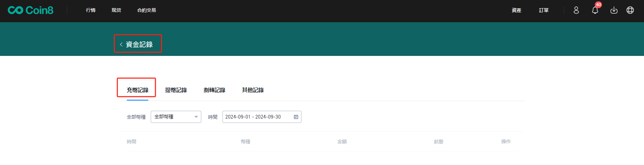Click the 狀態 column header
The width and height of the screenshot is (644, 165).
(438, 142)
